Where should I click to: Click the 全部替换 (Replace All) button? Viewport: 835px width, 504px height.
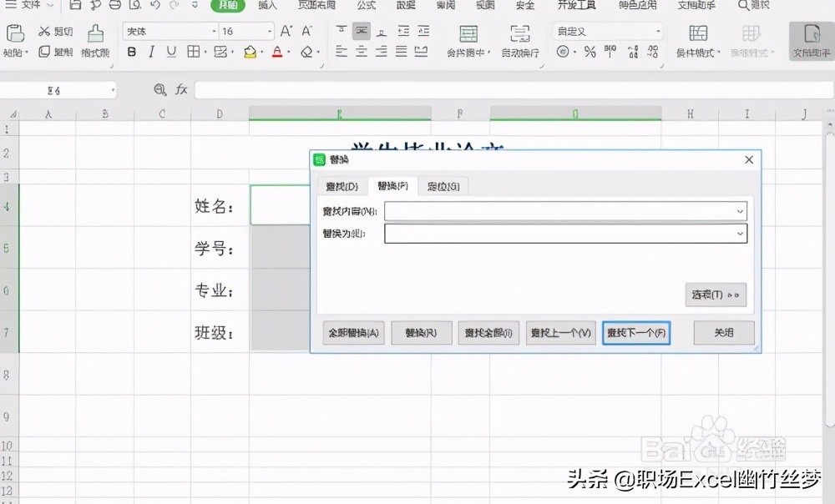353,332
